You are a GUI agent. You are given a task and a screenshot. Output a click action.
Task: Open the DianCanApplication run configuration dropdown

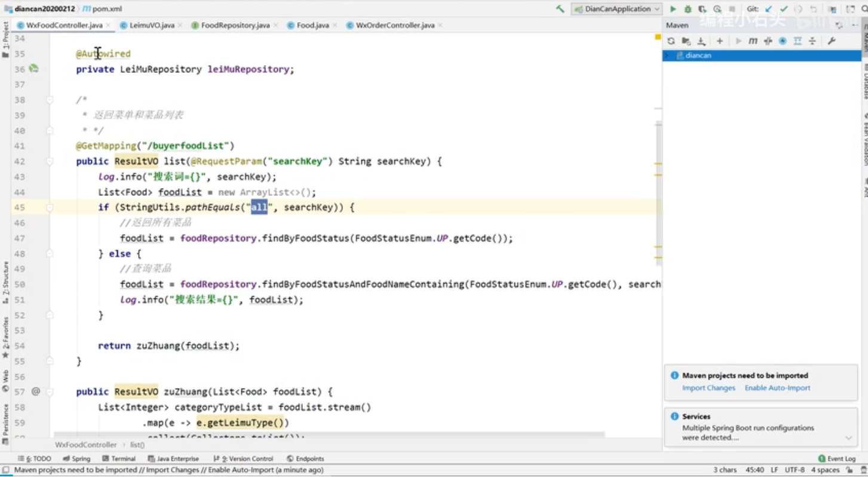coord(617,9)
